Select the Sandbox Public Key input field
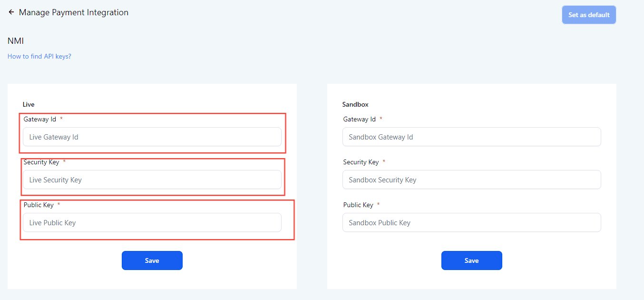 tap(471, 222)
